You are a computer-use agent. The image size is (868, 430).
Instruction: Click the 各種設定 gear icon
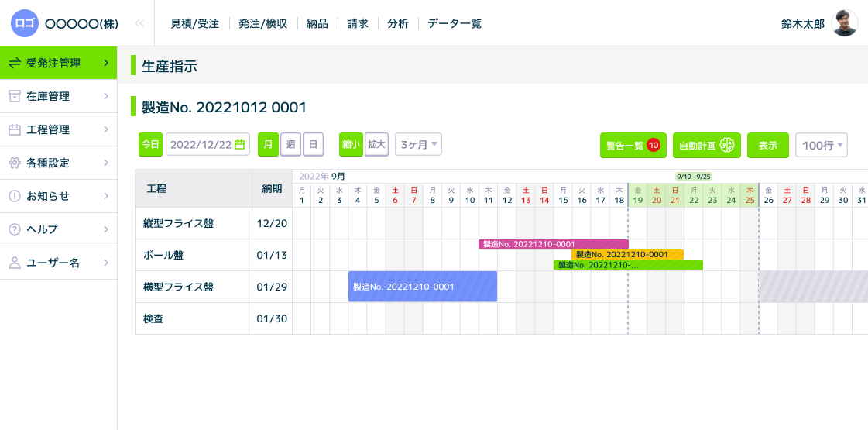point(14,163)
